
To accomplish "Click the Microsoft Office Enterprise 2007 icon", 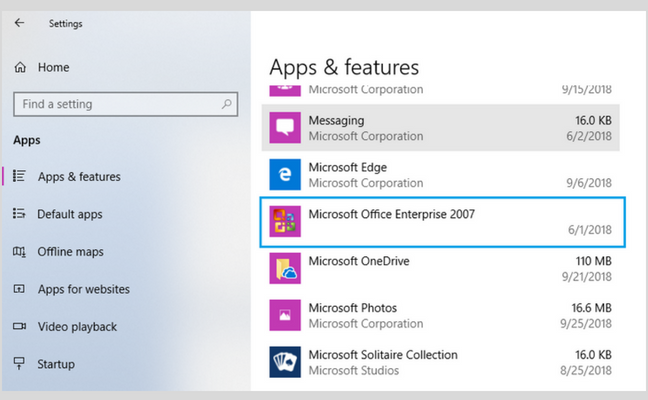I will tap(285, 221).
